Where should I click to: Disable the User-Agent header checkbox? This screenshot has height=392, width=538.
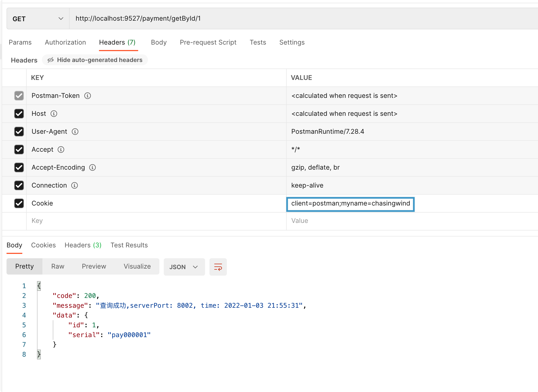click(19, 132)
